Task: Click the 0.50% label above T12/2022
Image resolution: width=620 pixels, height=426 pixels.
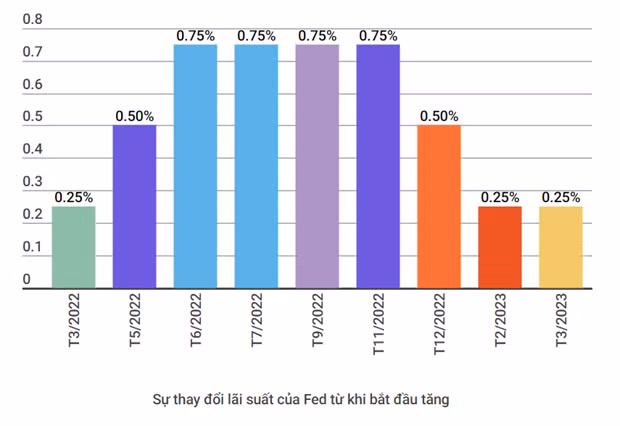Action: 439,116
